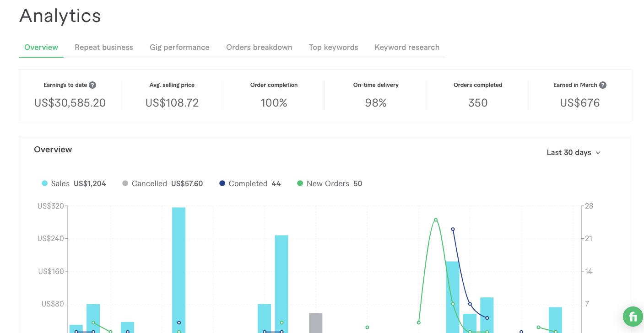
Task: Click the Earned in March help icon
Action: (603, 85)
